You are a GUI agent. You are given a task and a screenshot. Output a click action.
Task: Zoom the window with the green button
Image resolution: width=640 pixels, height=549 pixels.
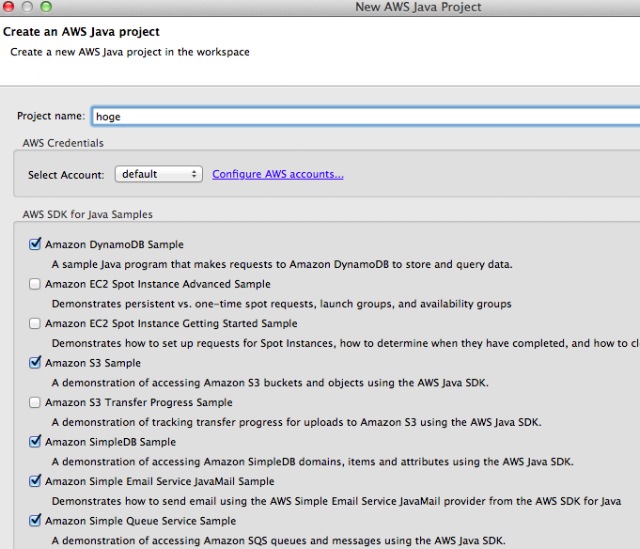pyautogui.click(x=46, y=7)
